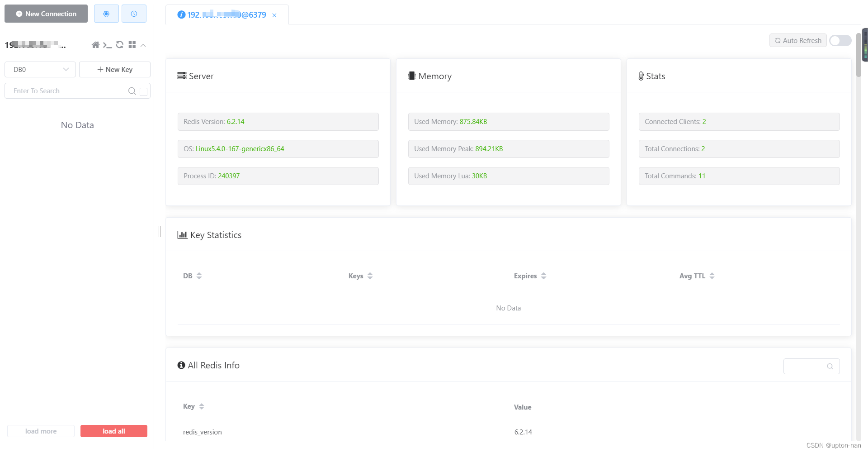
Task: Click the Key Statistics chart icon
Action: [x=182, y=234]
